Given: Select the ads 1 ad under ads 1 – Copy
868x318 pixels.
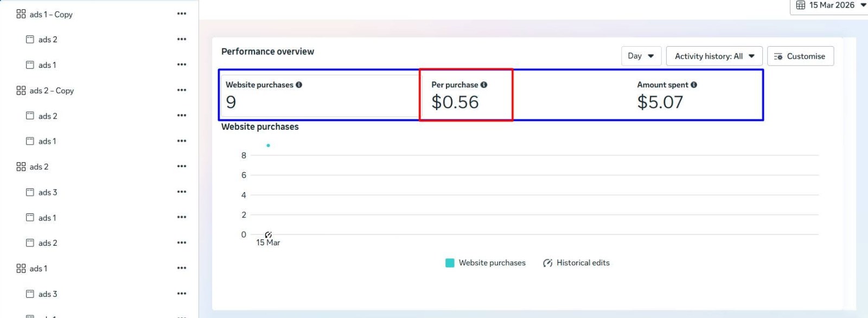Looking at the screenshot, I should 47,65.
